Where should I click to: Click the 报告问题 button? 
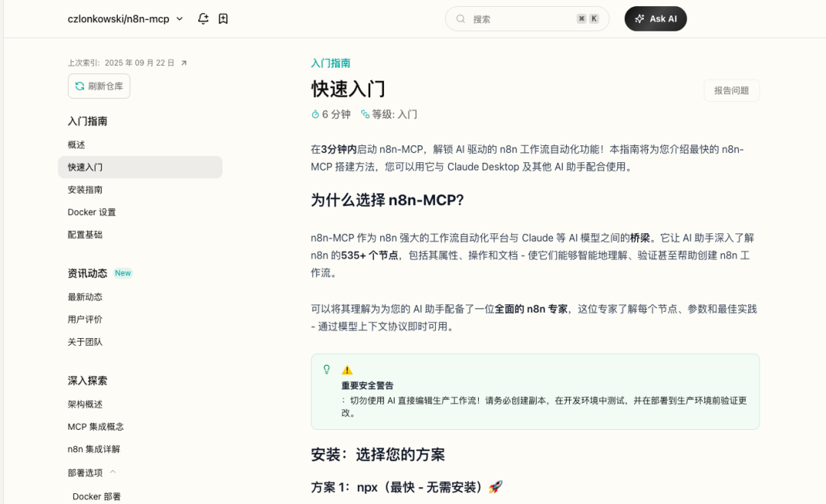pyautogui.click(x=731, y=90)
